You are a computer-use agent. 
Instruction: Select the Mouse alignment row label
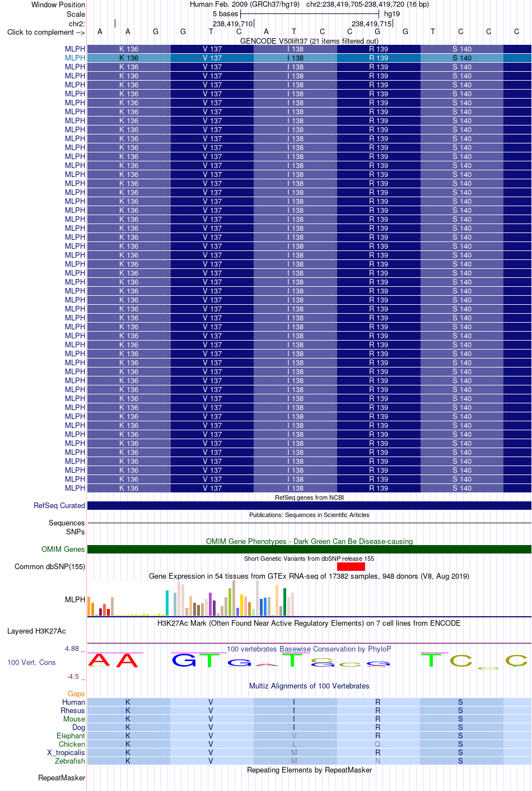click(x=74, y=719)
